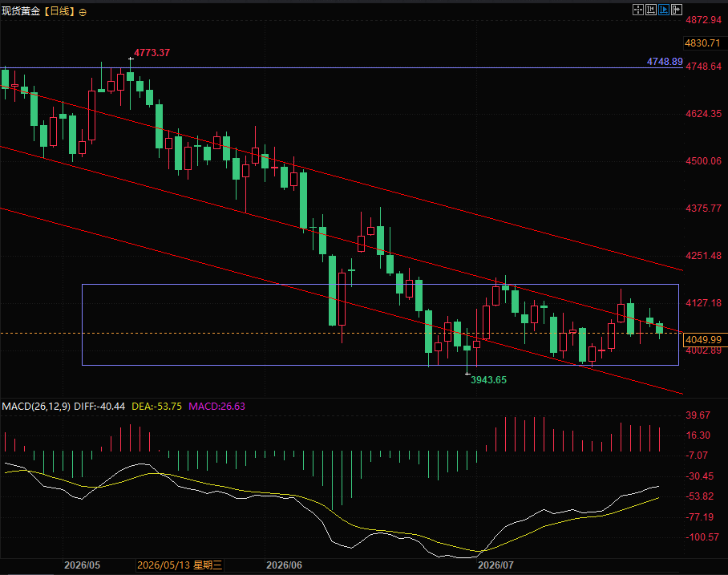Click the 2026/06 time axis label
This screenshot has height=575, width=728.
click(284, 565)
